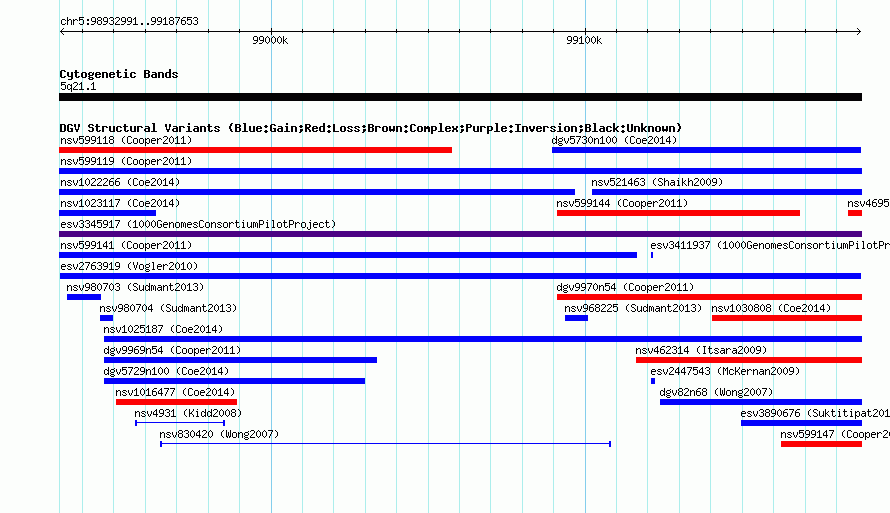This screenshot has width=890, height=513.
Task: Select the red nsv599144 loss bar
Action: tap(678, 213)
